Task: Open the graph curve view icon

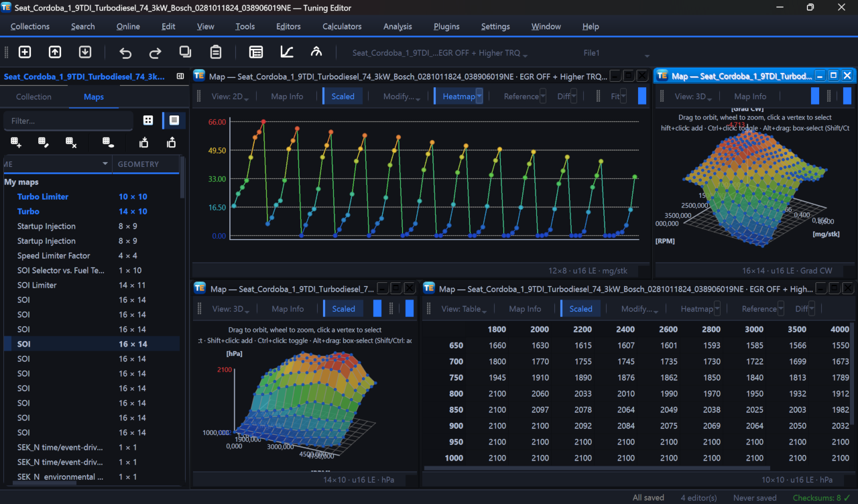Action: (x=286, y=52)
